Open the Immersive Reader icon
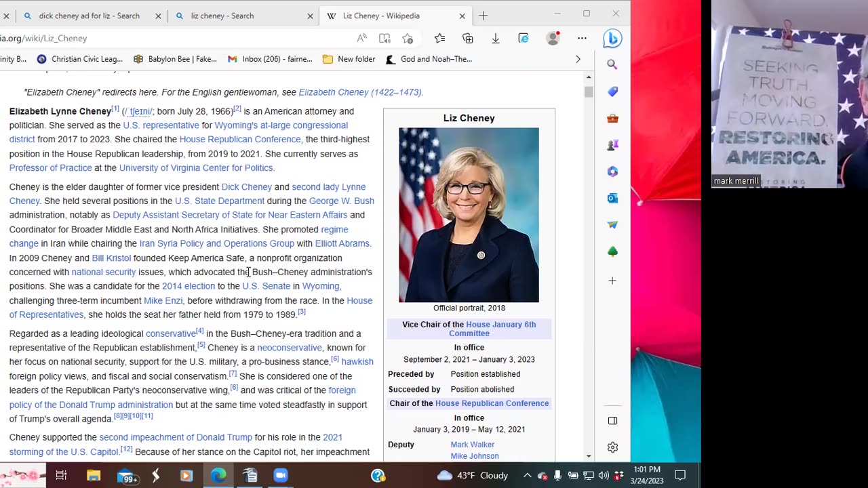 click(384, 39)
